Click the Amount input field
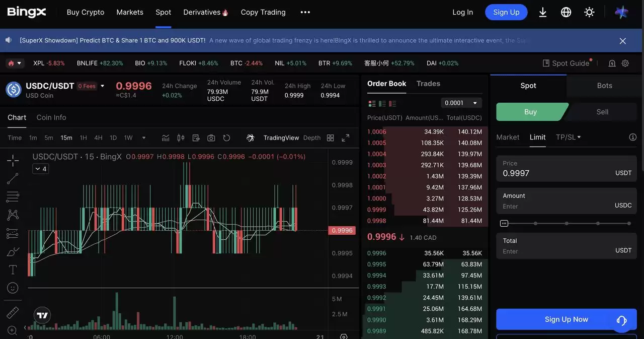The height and width of the screenshot is (339, 644). coord(558,206)
